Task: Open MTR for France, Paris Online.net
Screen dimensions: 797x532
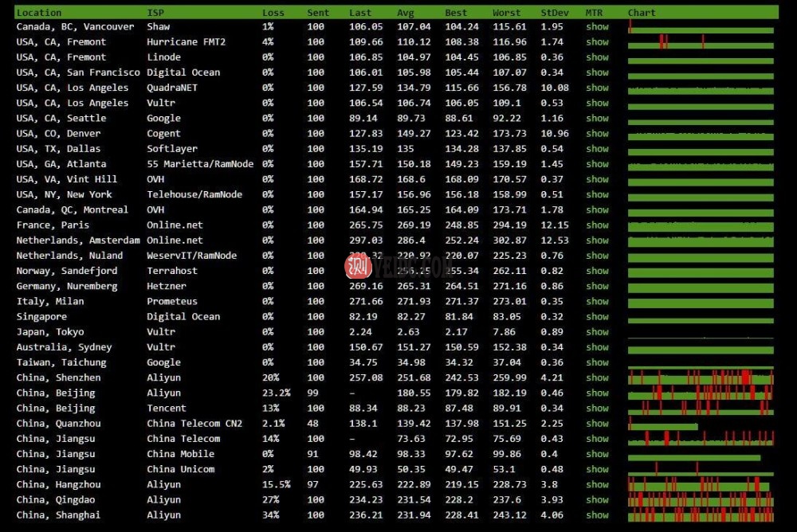Action: point(598,225)
